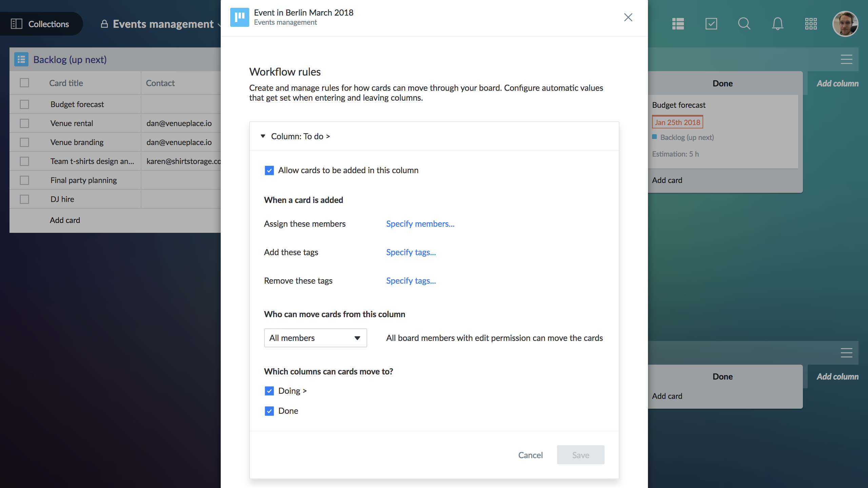Click the Collections sidebar panel icon
The height and width of the screenshot is (488, 868).
[16, 24]
